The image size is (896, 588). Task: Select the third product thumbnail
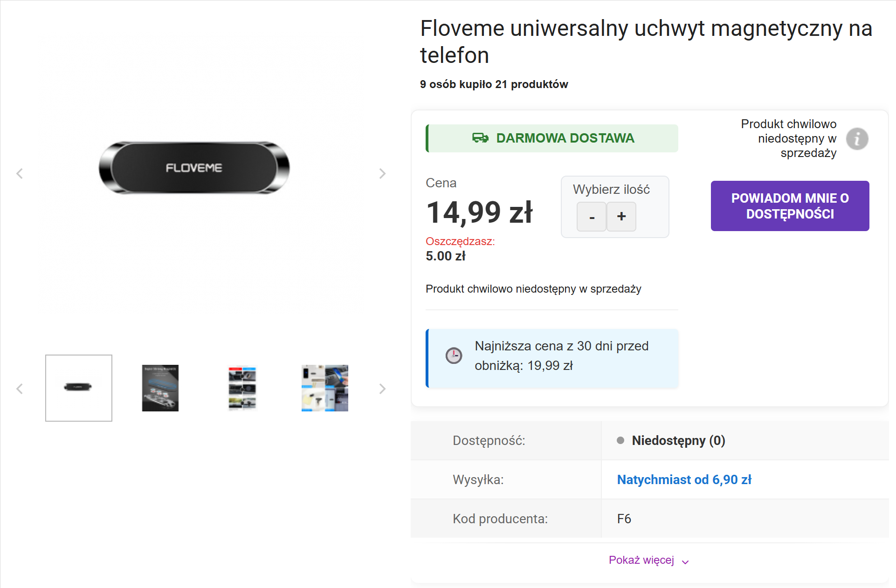tap(242, 388)
